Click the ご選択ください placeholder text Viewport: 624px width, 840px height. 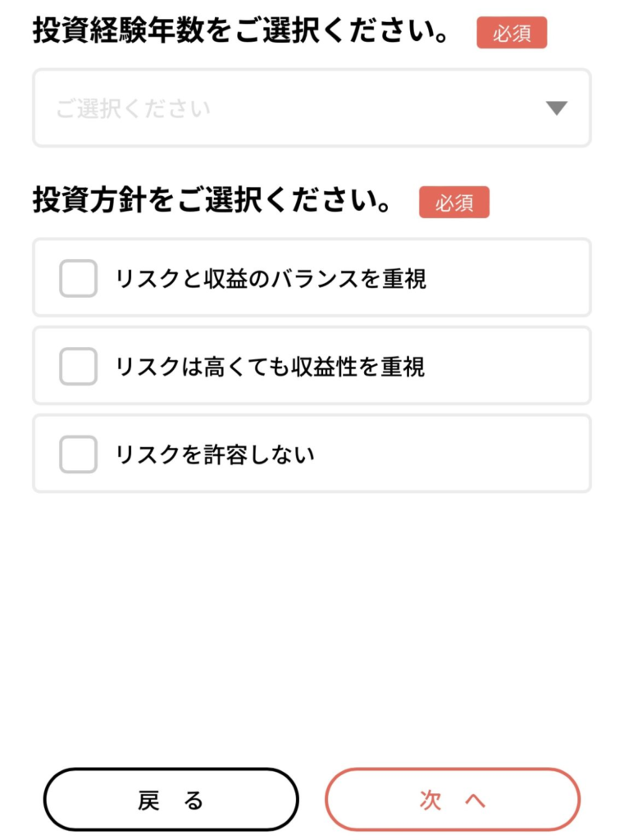[133, 108]
